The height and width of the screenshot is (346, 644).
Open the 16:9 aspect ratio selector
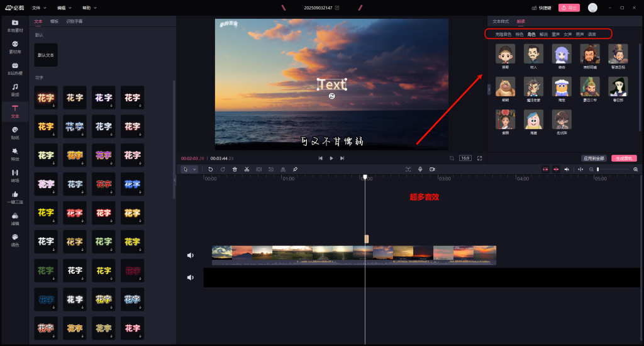point(465,158)
